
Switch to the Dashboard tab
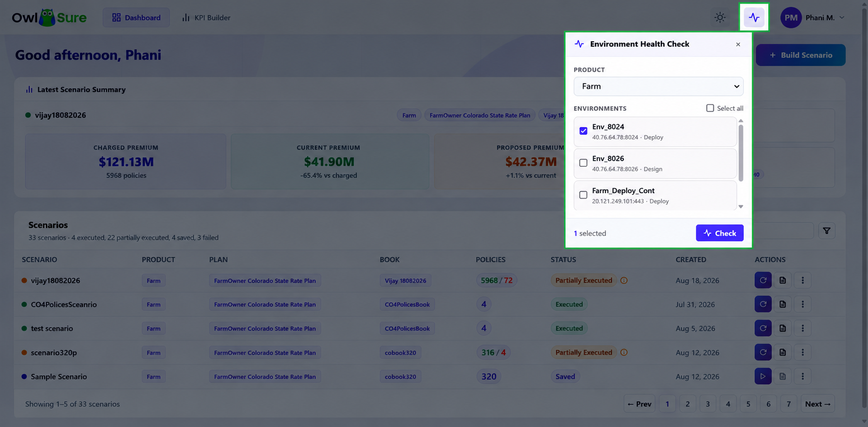coord(136,18)
